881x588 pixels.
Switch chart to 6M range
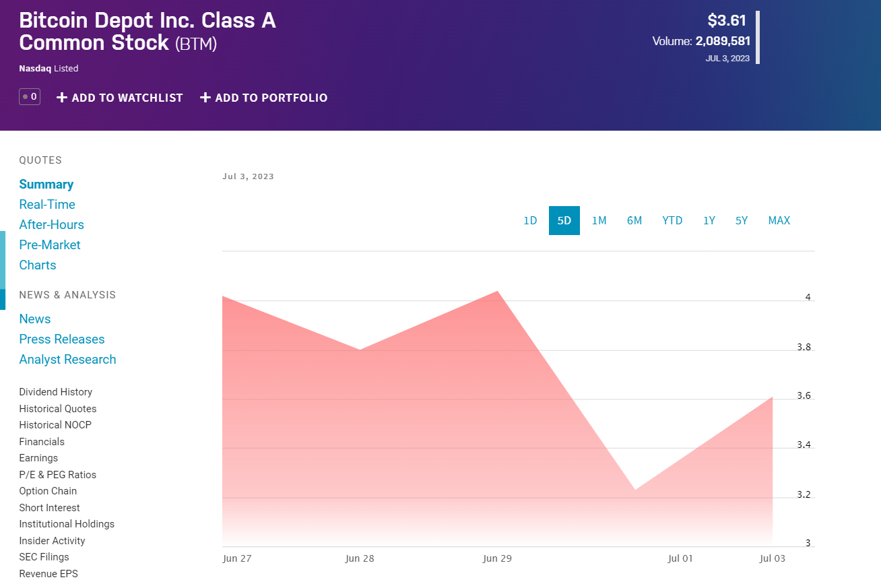pyautogui.click(x=634, y=221)
